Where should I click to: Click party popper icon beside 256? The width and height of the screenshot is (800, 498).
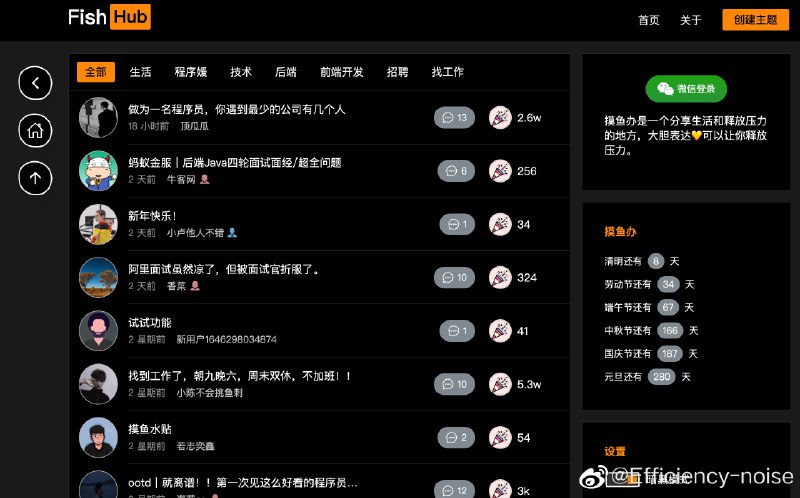(500, 171)
